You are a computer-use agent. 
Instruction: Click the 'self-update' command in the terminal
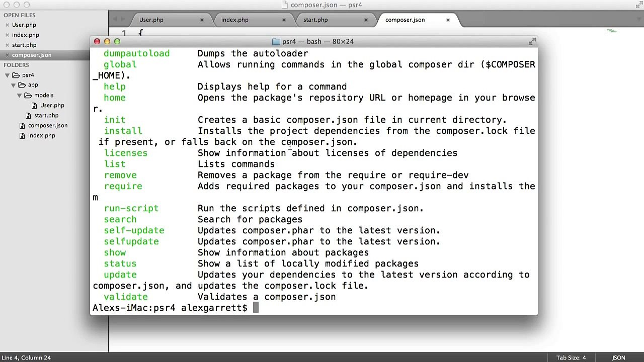coord(134,230)
